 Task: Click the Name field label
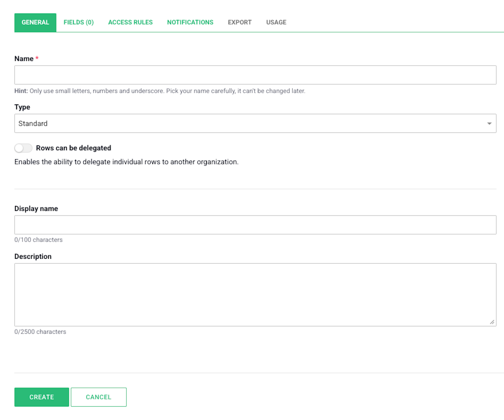(24, 59)
